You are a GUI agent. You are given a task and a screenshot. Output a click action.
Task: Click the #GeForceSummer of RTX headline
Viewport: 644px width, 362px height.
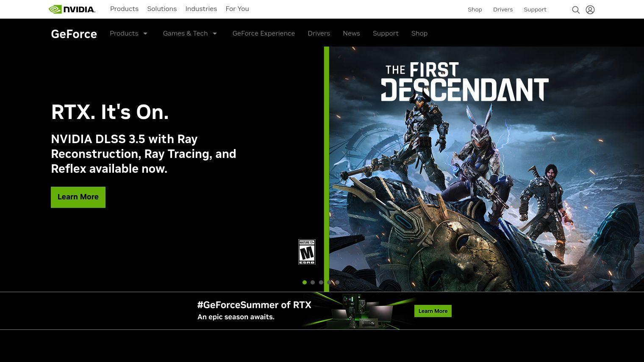tap(254, 305)
